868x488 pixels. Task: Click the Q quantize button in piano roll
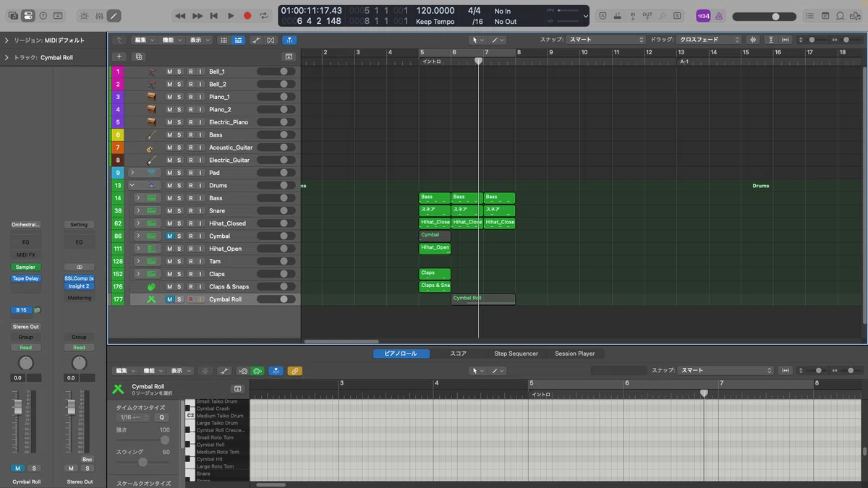pos(161,417)
